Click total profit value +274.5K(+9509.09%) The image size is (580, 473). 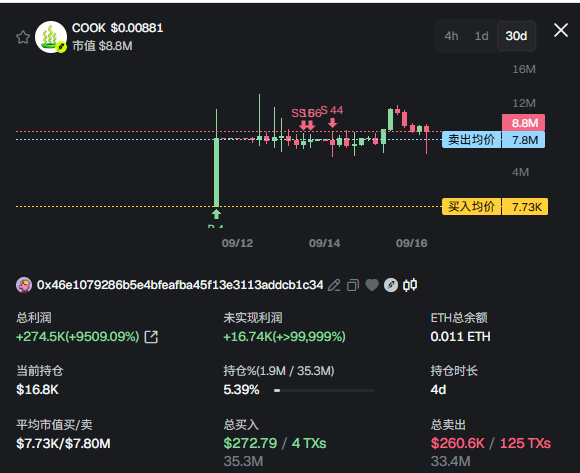pos(78,337)
